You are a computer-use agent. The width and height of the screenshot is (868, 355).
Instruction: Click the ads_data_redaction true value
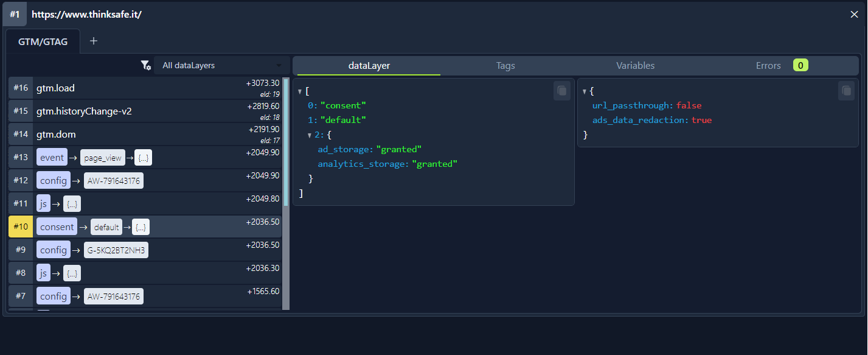(701, 120)
